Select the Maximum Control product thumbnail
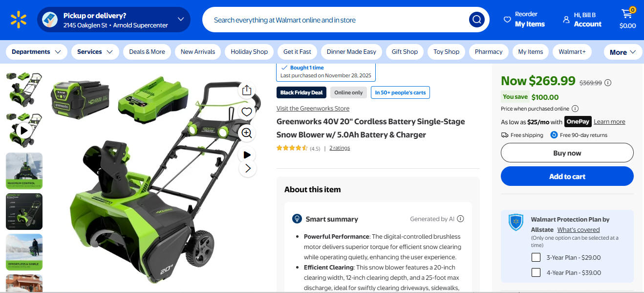The width and height of the screenshot is (644, 293). point(24,171)
